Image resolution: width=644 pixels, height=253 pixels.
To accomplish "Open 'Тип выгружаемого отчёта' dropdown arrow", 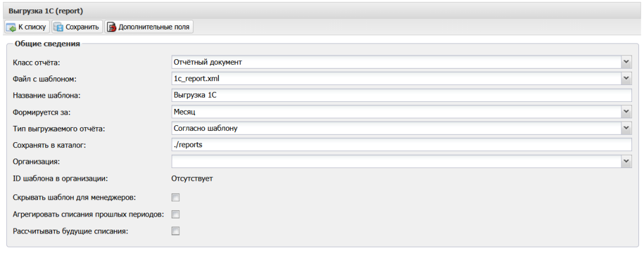I will click(626, 128).
